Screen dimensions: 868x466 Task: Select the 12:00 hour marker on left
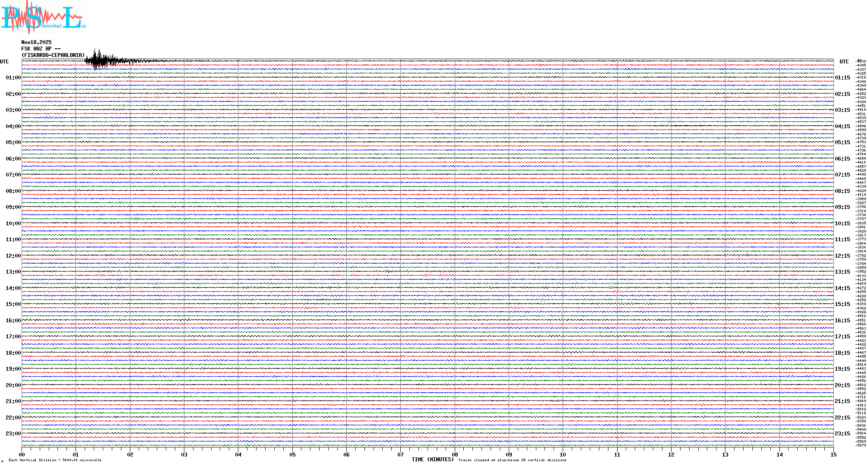click(13, 256)
